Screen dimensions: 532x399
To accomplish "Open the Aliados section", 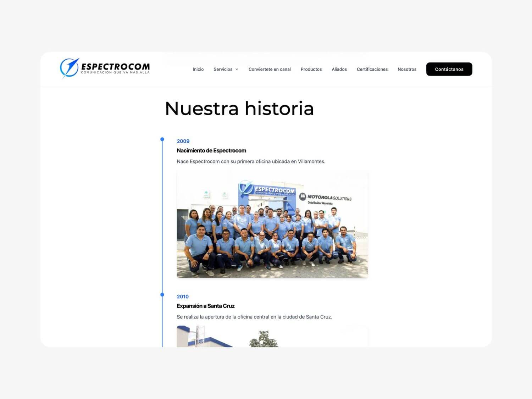I will tap(339, 69).
